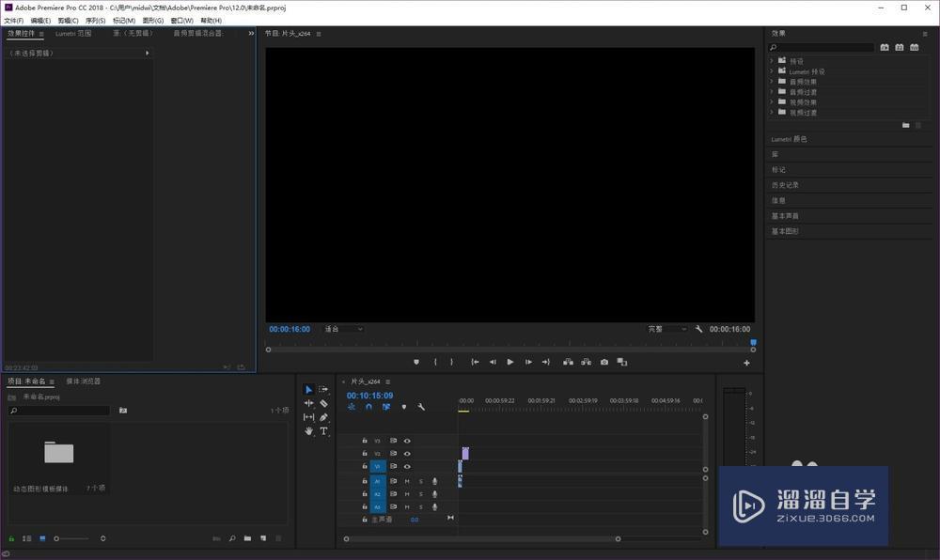This screenshot has width=940, height=560.
Task: Open the Button Editor plus icon
Action: pyautogui.click(x=747, y=363)
